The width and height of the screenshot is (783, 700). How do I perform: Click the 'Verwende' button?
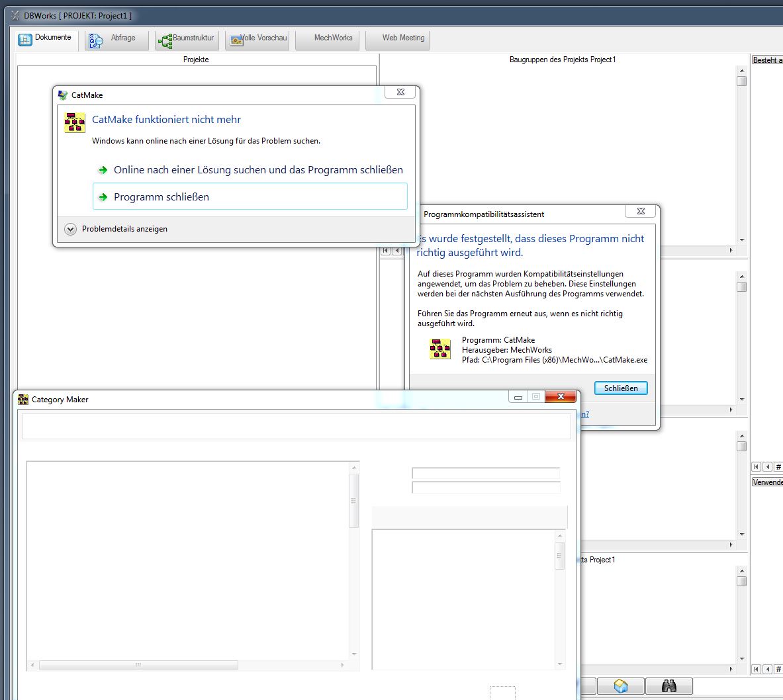(768, 482)
